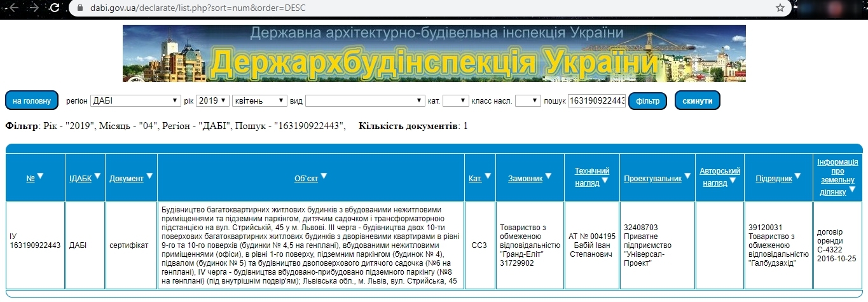Sort by Документ column arrow

coord(149,176)
